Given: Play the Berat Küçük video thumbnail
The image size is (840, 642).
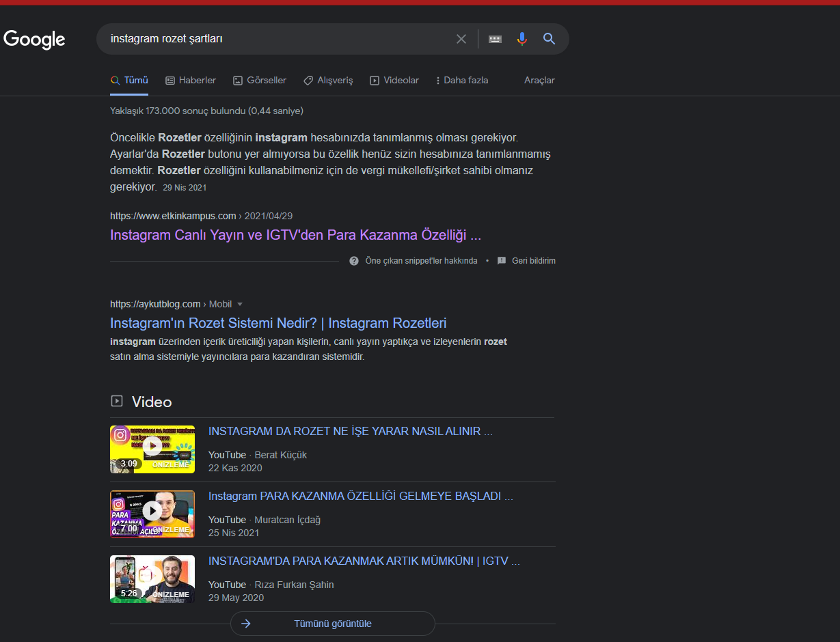Looking at the screenshot, I should coord(152,449).
